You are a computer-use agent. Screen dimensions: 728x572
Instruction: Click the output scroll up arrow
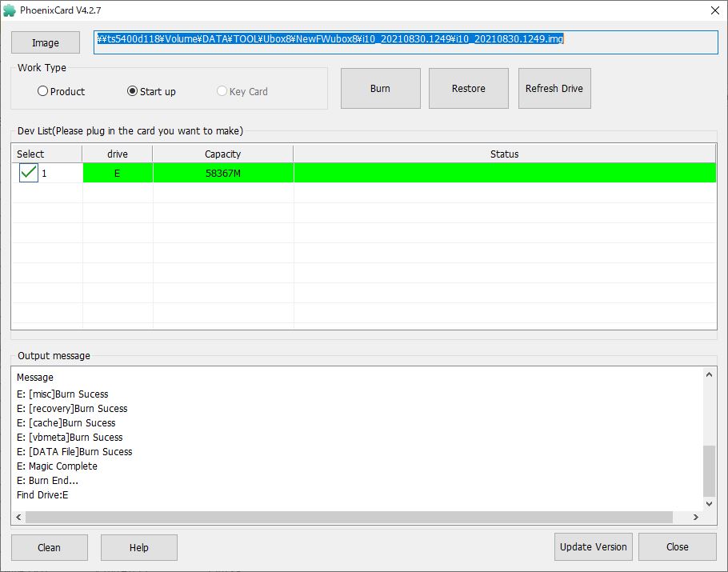click(709, 374)
